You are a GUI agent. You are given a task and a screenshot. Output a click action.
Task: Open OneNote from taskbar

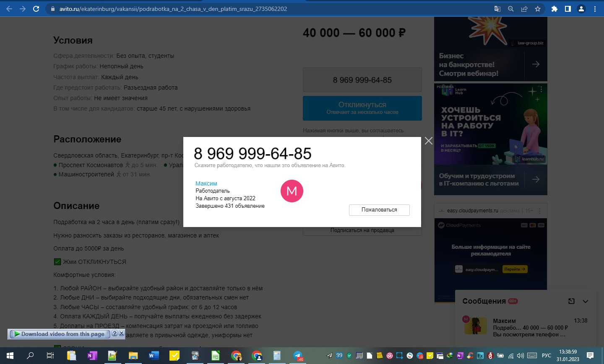pos(92,356)
